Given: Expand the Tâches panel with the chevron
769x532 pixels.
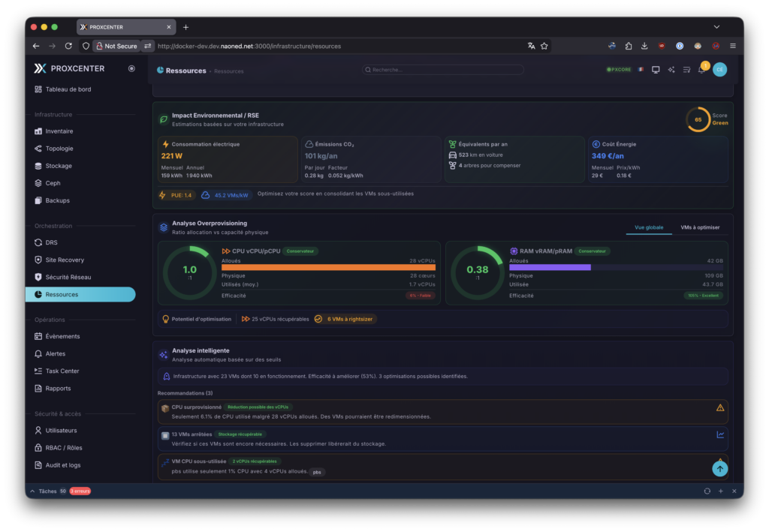Looking at the screenshot, I should [32, 491].
